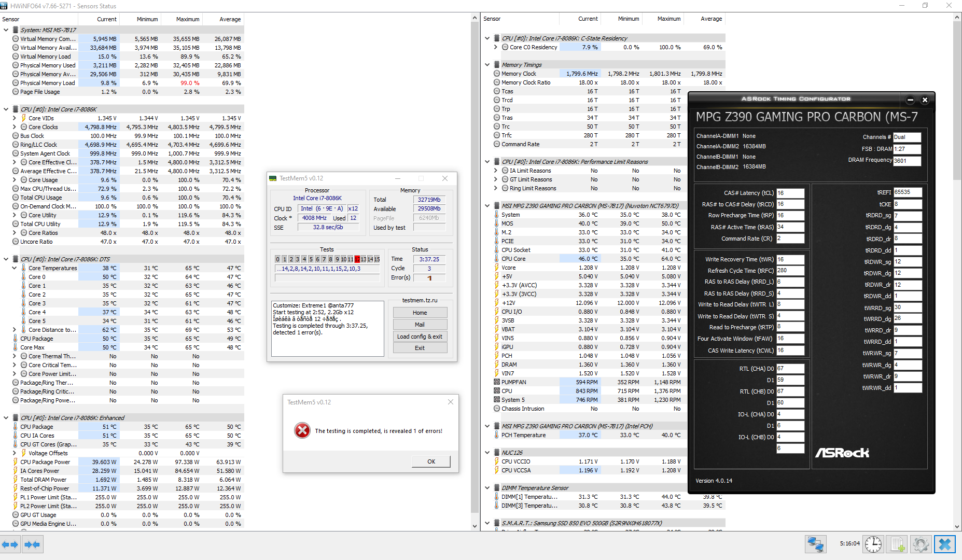The image size is (962, 560).
Task: Click the thermometer icon beside MOS
Action: click(496, 223)
